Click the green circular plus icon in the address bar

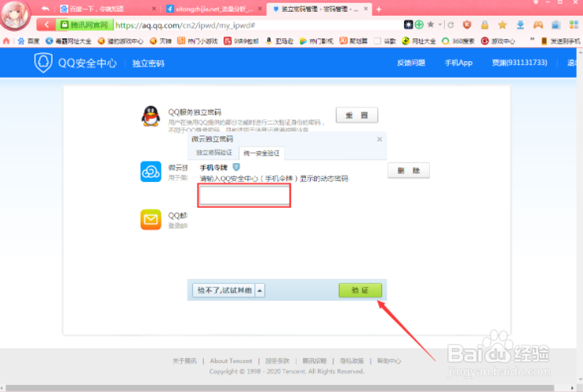(x=419, y=25)
